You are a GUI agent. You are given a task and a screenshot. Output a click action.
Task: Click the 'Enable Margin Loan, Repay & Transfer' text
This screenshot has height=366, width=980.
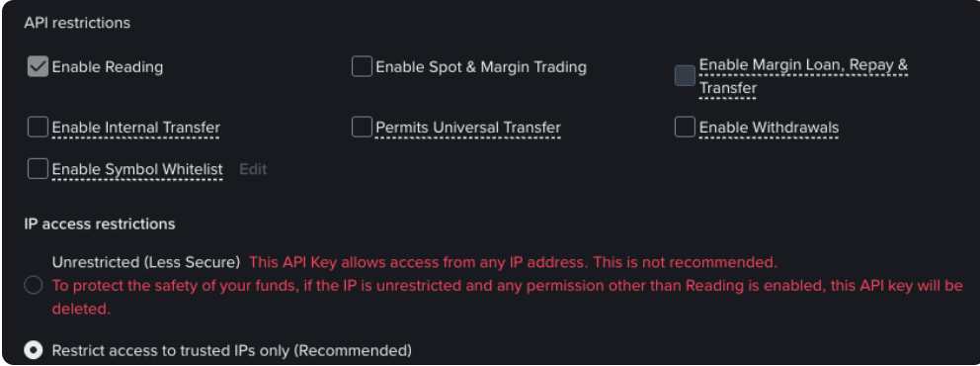click(x=803, y=76)
